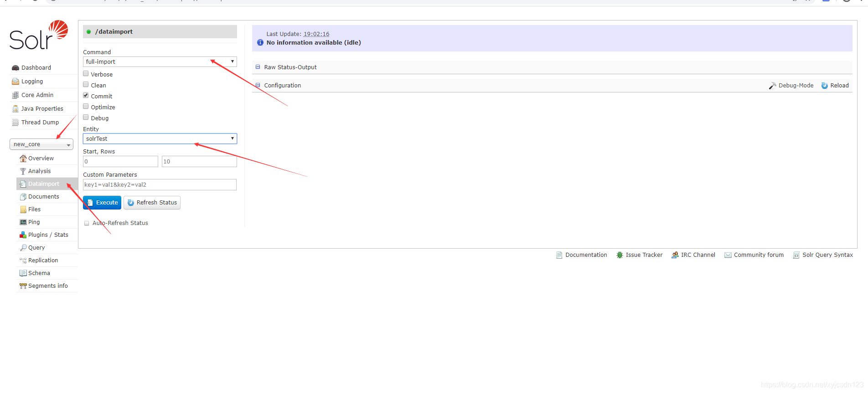Click the Segments info icon
Viewport: 868px width, 393px height.
pos(23,286)
